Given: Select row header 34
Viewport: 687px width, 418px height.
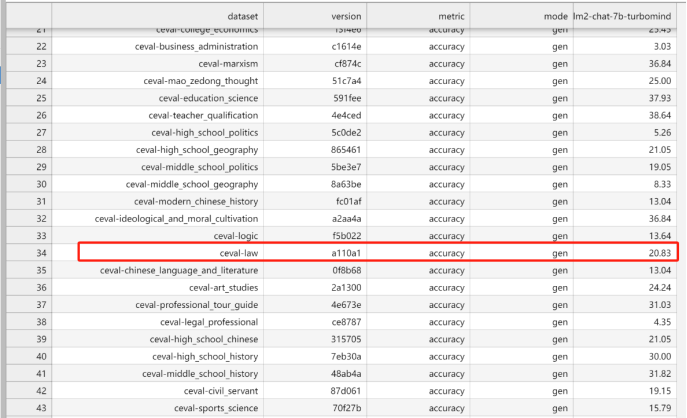Looking at the screenshot, I should (29, 253).
